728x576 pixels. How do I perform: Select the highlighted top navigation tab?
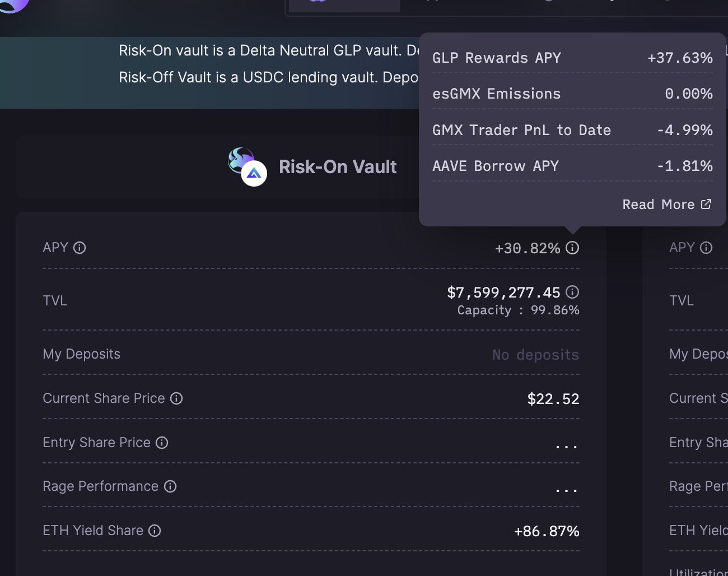click(x=344, y=4)
